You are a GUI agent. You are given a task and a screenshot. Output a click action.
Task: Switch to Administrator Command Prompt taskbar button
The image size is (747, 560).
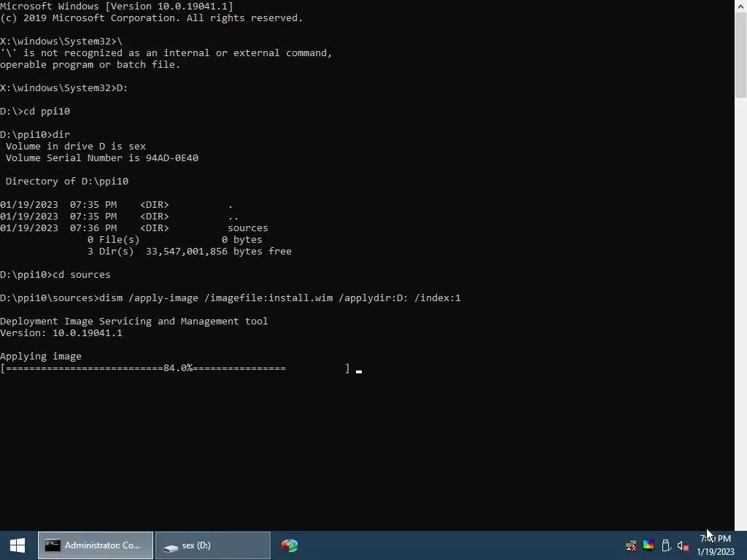point(96,545)
